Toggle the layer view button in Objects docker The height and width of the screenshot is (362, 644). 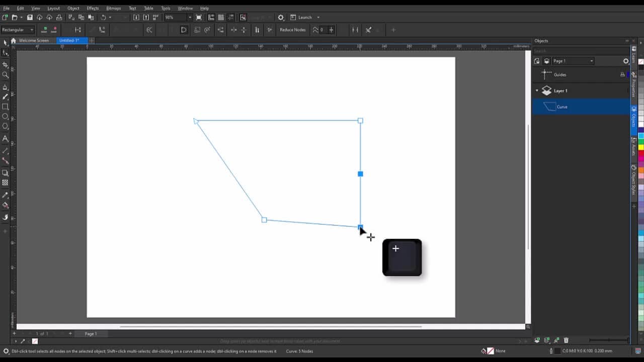547,61
